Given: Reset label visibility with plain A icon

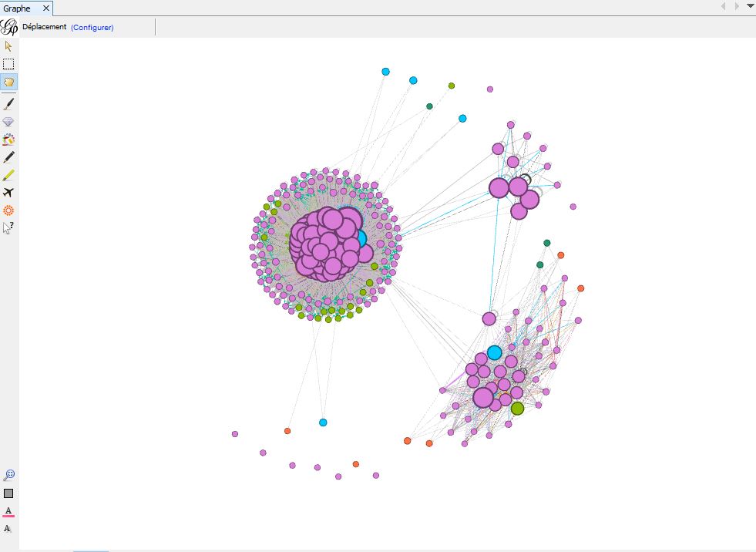Looking at the screenshot, I should click(x=7, y=528).
